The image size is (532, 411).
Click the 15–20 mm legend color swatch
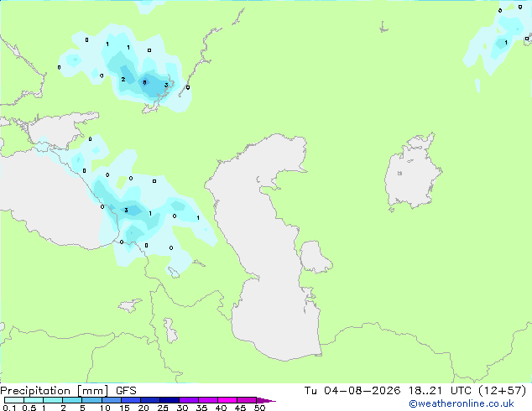(x=131, y=400)
